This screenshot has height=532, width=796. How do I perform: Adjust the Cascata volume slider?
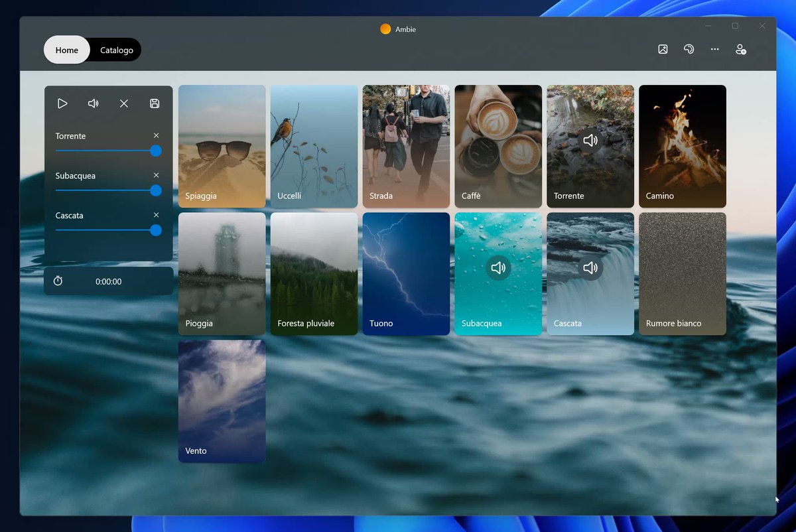click(109, 230)
